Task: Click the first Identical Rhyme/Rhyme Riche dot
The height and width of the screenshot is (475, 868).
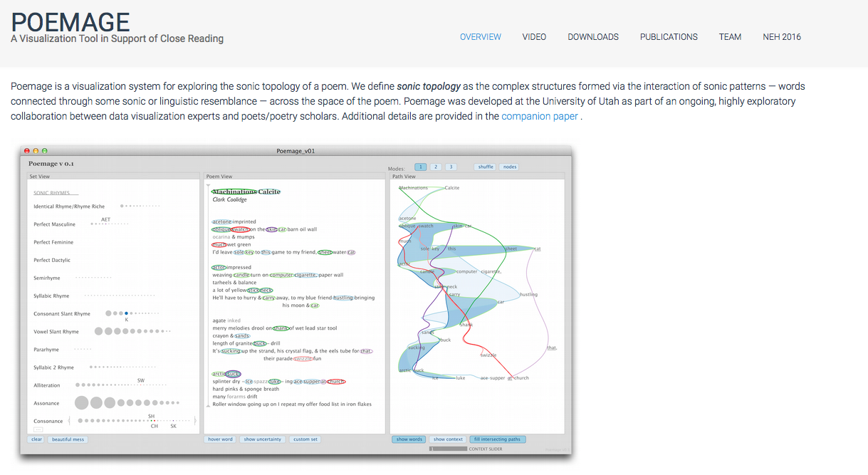Action: tap(122, 206)
